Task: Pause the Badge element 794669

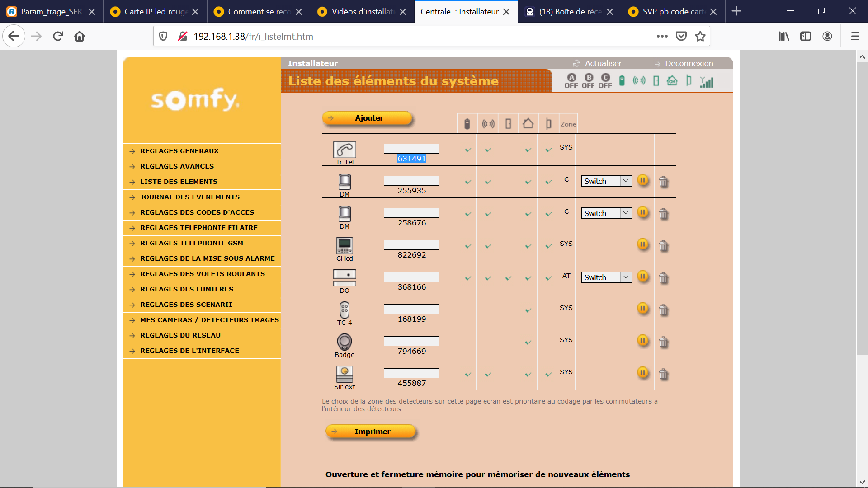Action: [x=643, y=341]
